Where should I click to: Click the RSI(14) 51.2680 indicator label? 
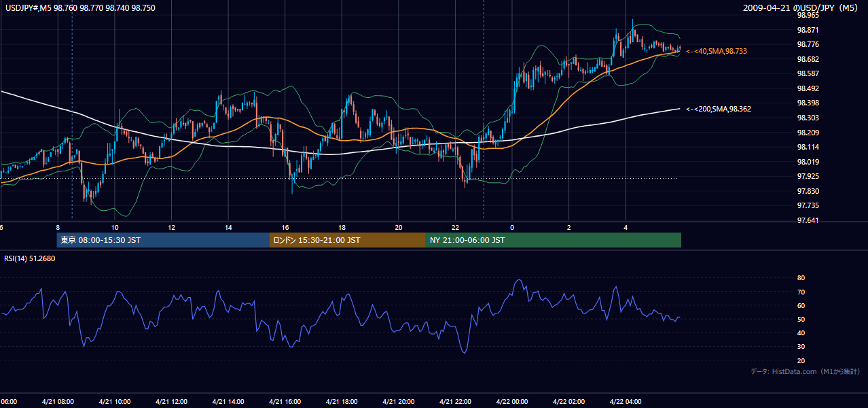[x=30, y=258]
